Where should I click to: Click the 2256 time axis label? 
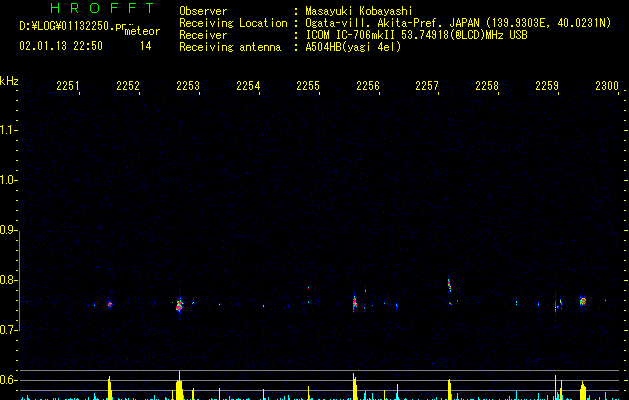[368, 85]
